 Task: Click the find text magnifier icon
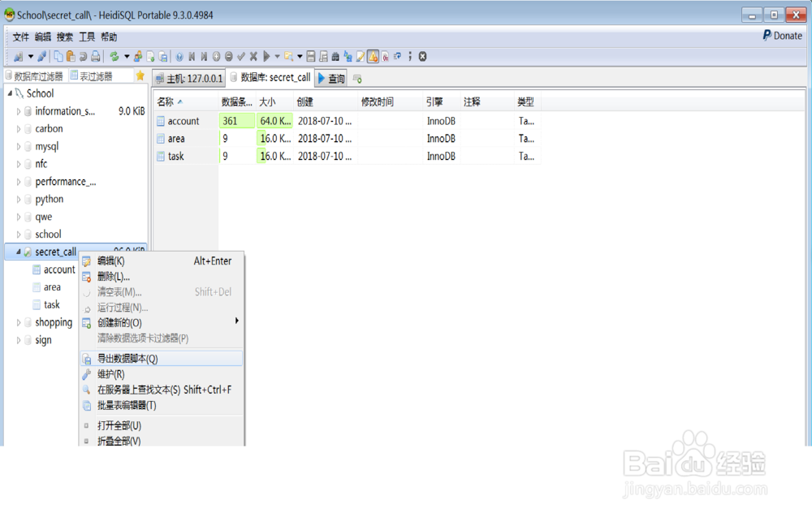click(x=287, y=56)
